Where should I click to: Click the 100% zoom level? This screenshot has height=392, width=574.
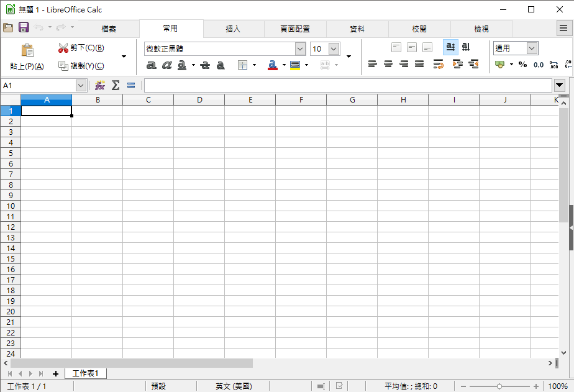point(558,386)
